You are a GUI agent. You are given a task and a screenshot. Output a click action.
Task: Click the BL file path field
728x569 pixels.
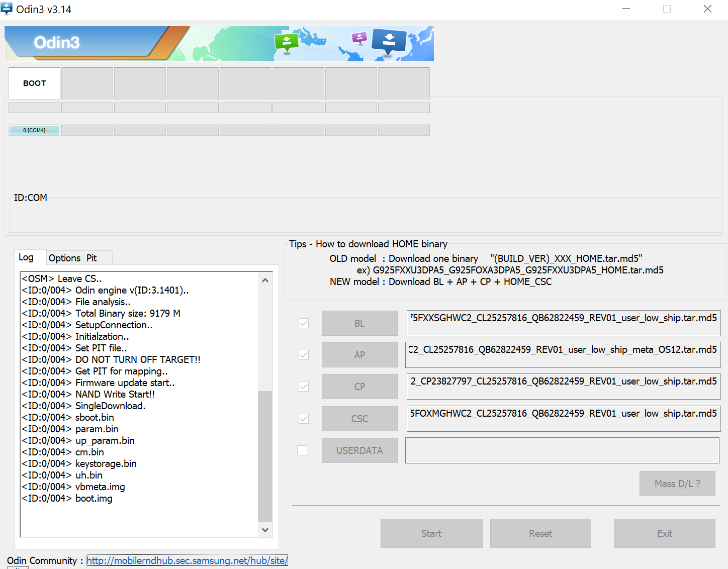pos(564,323)
